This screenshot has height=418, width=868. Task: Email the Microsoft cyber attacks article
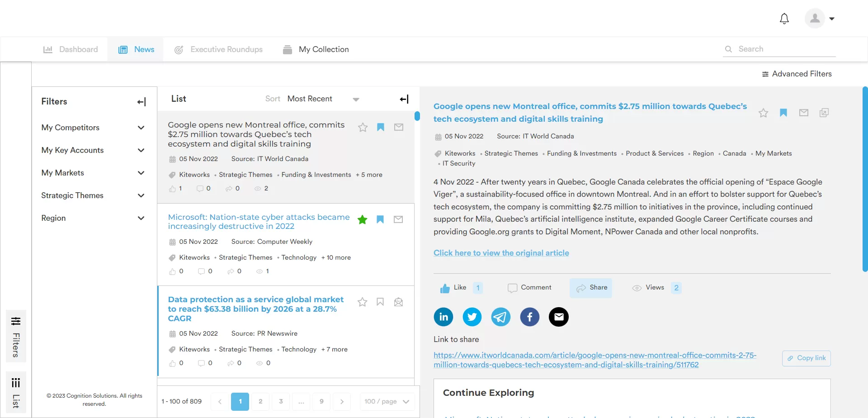(398, 219)
